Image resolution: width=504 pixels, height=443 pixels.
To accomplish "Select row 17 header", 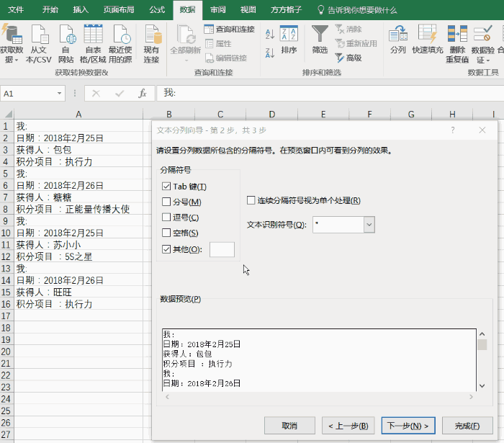I will (x=6, y=316).
